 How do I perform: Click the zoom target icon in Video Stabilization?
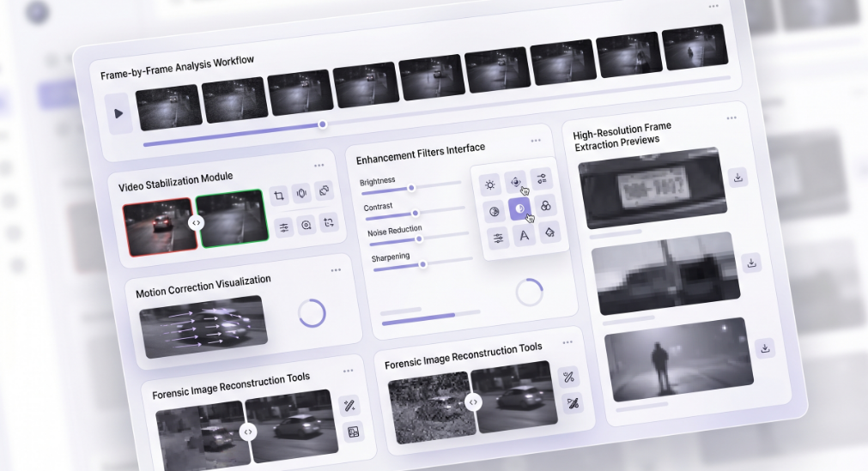coord(307,224)
